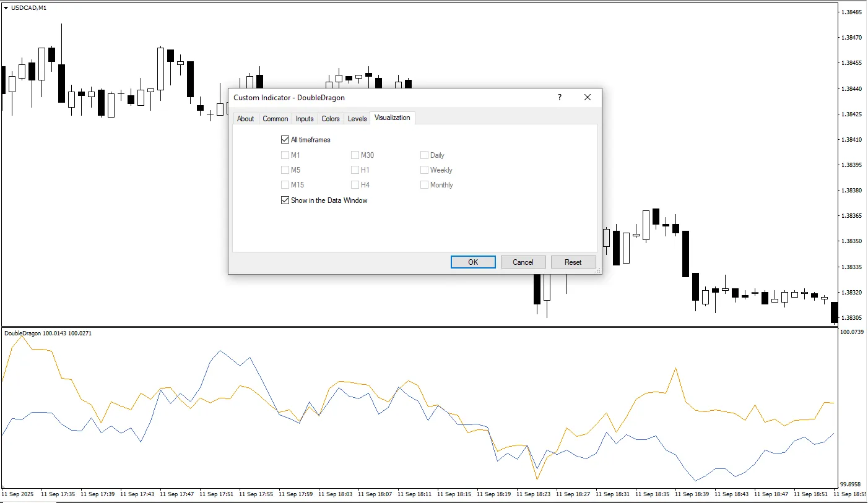Reset indicator settings to defaults
The image size is (868, 503).
(573, 262)
